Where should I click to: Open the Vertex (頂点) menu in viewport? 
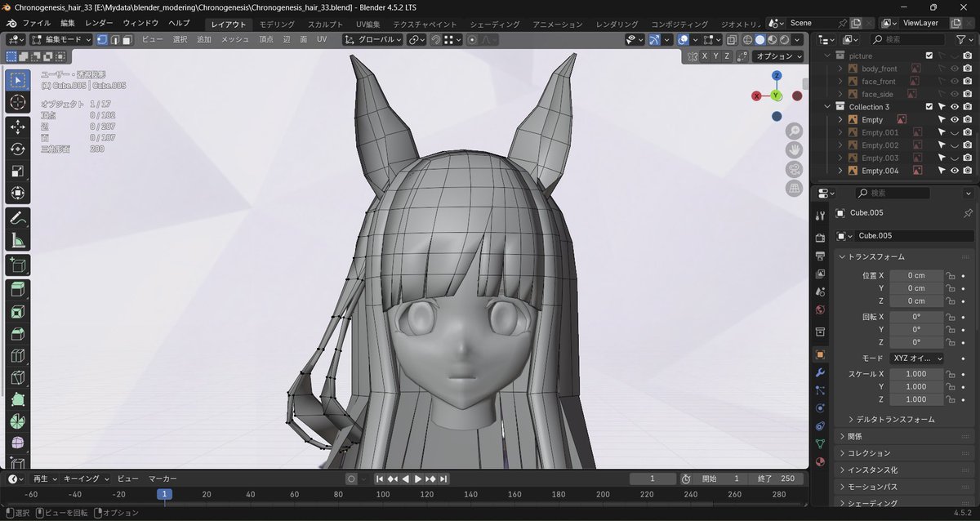(266, 39)
